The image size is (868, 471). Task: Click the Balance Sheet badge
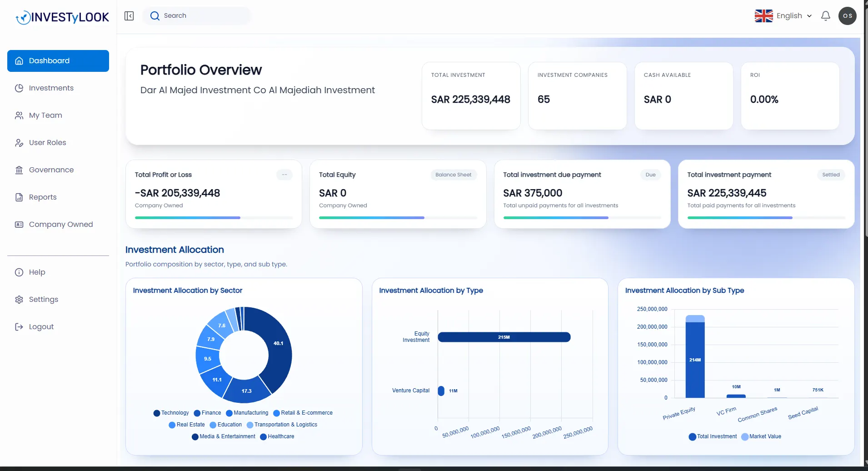tap(453, 175)
